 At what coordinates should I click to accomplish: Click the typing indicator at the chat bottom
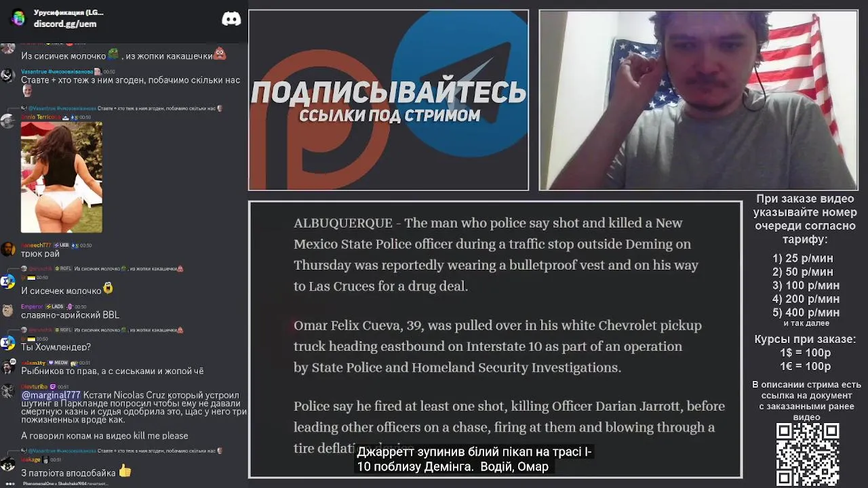(x=64, y=484)
